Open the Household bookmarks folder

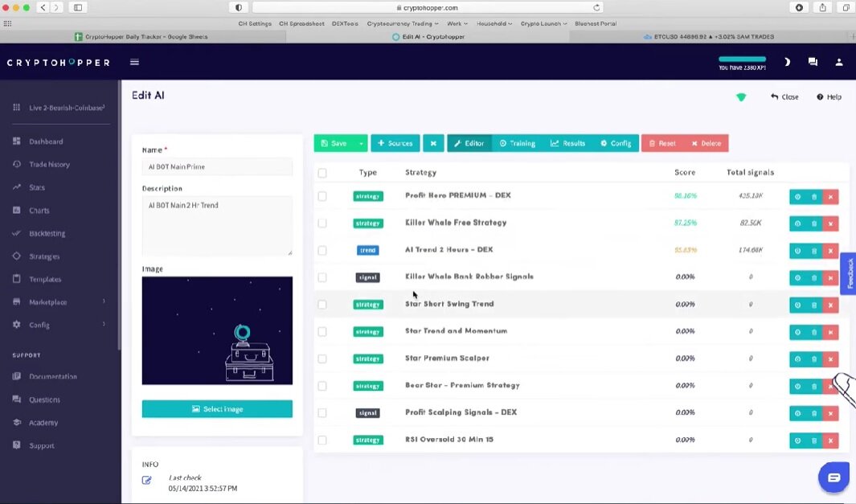point(494,23)
